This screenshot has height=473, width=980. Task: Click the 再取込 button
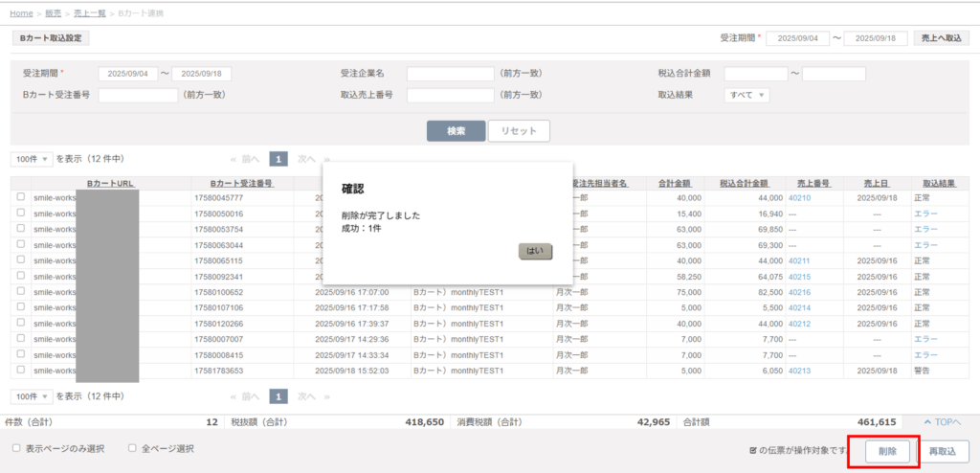point(943,451)
